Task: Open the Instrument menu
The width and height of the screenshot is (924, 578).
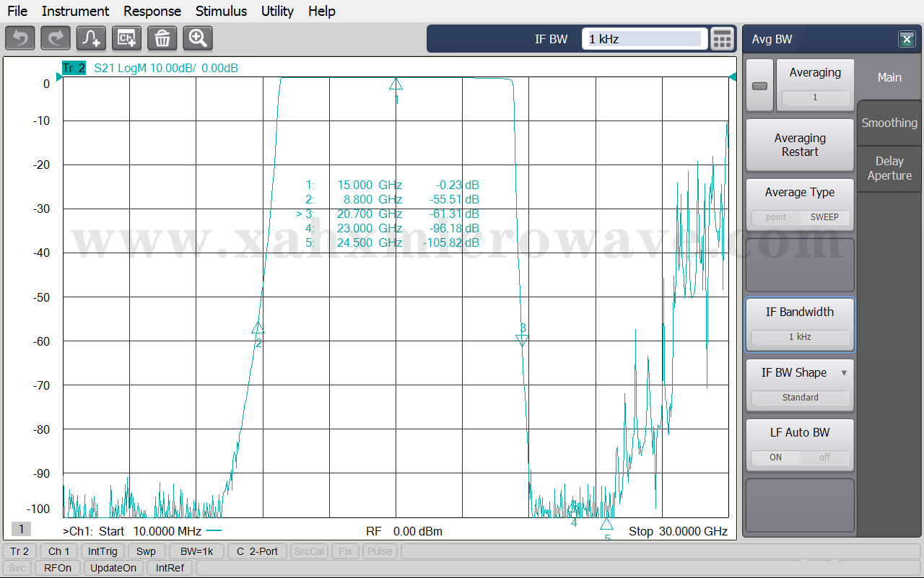Action: click(75, 11)
